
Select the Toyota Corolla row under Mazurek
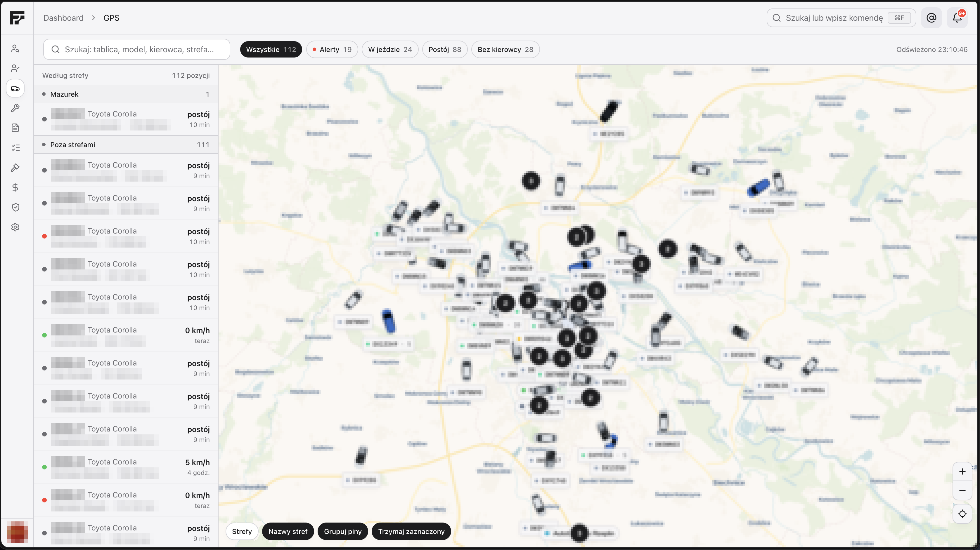click(x=126, y=119)
